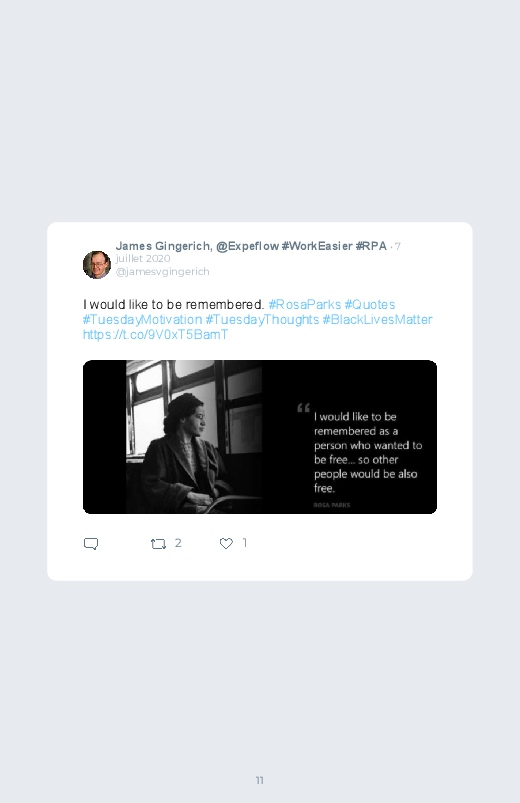
Task: Click the 7 juillet 2020 date
Action: tap(258, 252)
